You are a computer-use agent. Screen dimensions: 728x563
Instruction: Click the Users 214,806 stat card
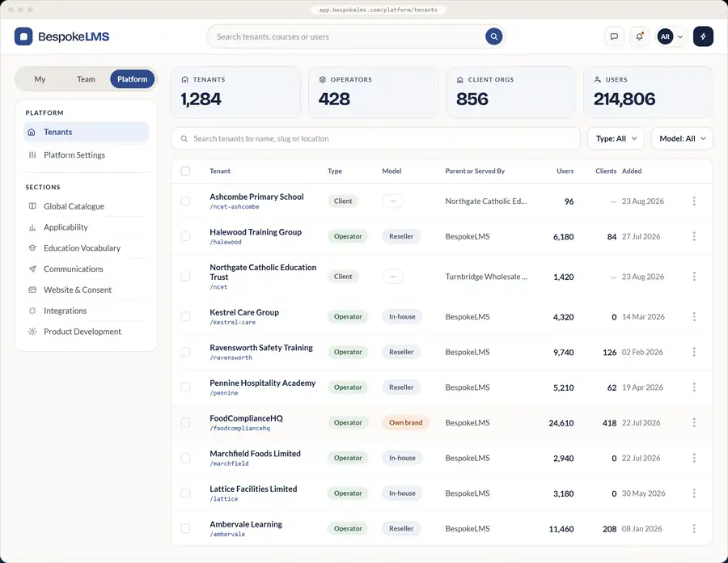point(648,92)
